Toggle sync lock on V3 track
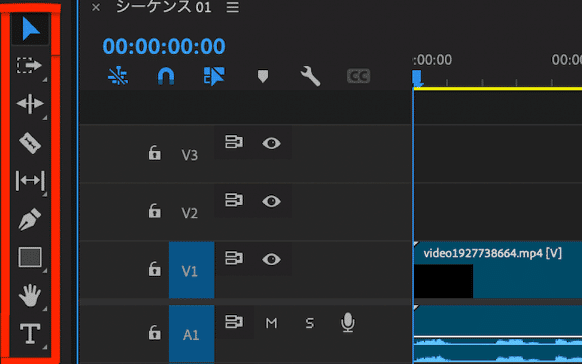Image resolution: width=582 pixels, height=364 pixels. pyautogui.click(x=234, y=142)
